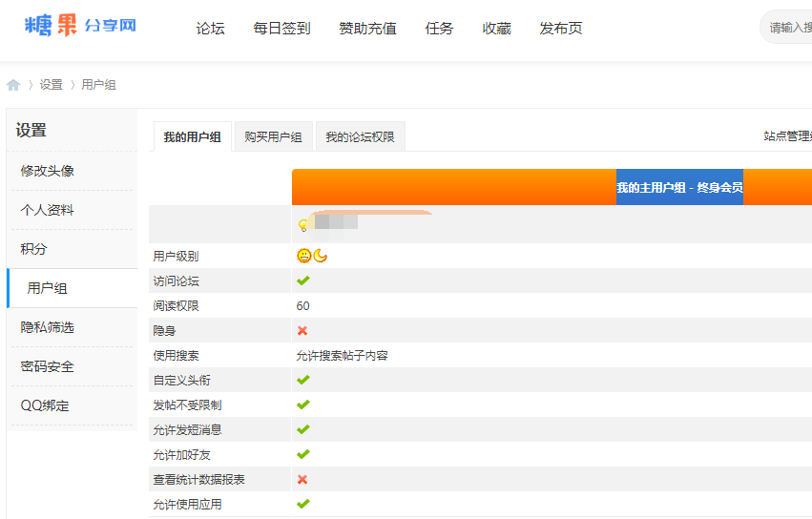This screenshot has height=519, width=812.
Task: Click the 发帖不受限制 row label
Action: point(187,405)
